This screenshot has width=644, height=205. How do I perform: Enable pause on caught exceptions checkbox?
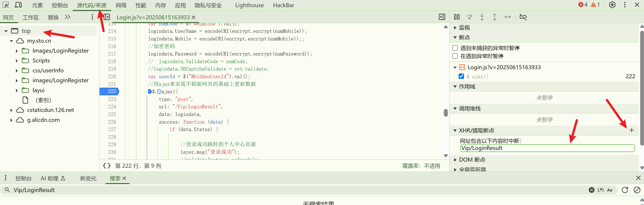(x=455, y=56)
